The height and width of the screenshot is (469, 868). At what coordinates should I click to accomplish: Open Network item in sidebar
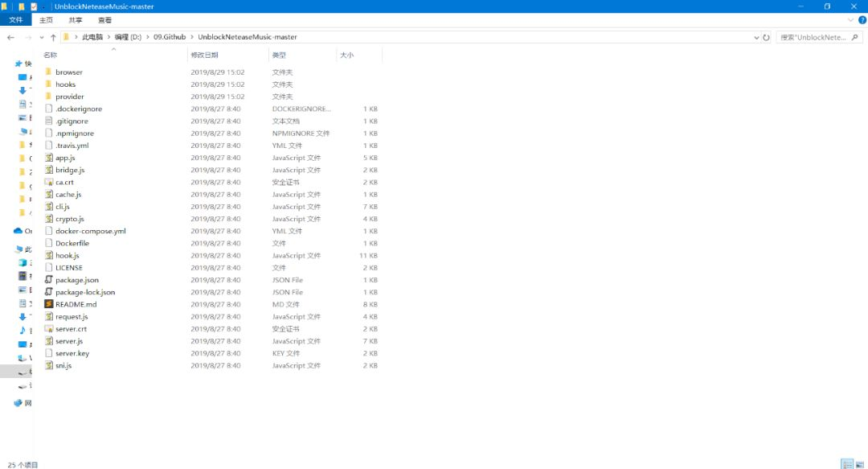point(18,402)
